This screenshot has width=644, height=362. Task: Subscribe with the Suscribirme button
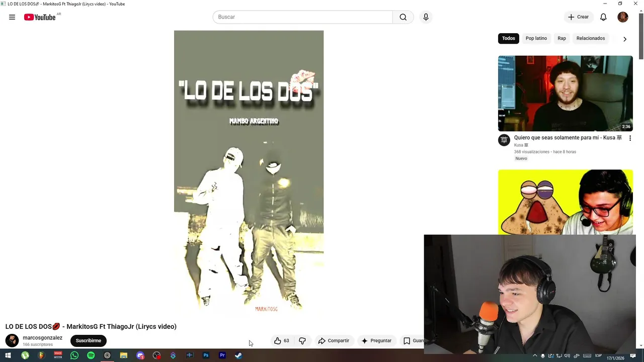[89, 340]
